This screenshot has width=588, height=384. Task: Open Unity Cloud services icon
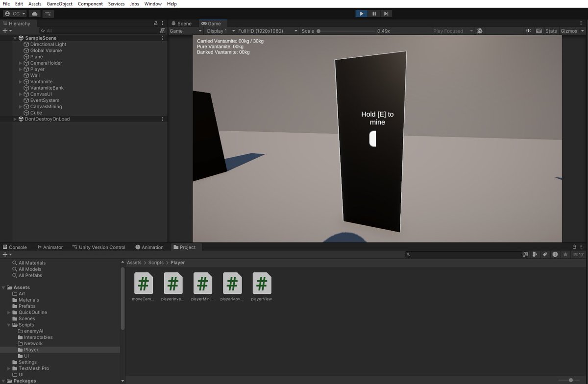pyautogui.click(x=35, y=14)
